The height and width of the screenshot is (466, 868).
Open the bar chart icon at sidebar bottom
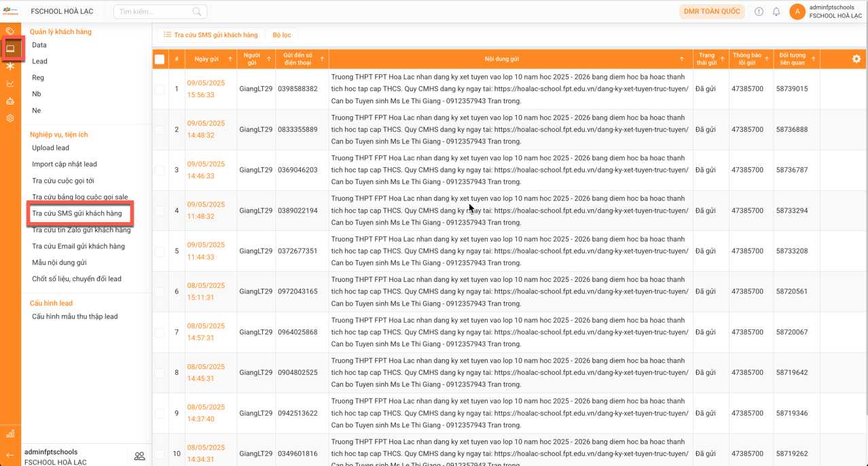pyautogui.click(x=10, y=433)
